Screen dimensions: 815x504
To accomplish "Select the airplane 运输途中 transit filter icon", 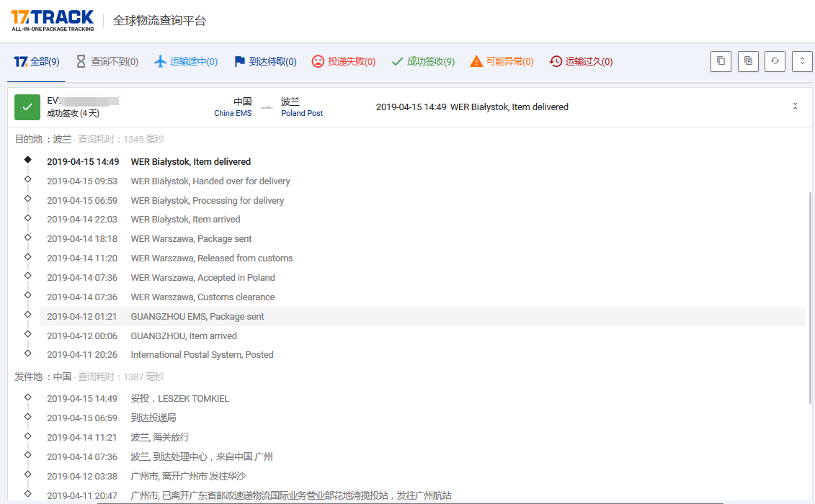I will pos(160,62).
